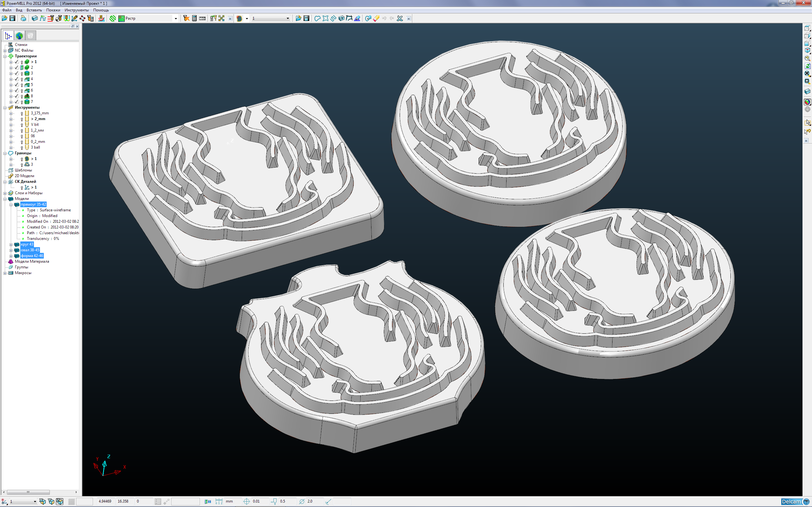Image resolution: width=812 pixels, height=507 pixels.
Task: Open the Растр strategy dropdown
Action: (175, 18)
